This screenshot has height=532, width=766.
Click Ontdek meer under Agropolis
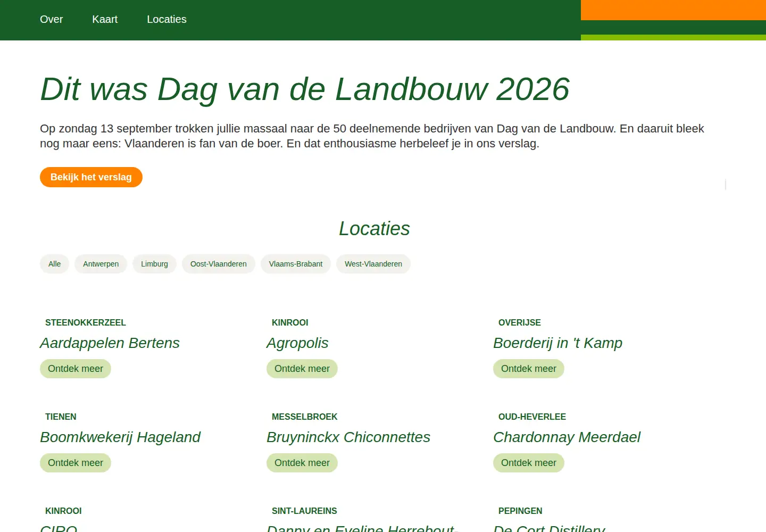(x=302, y=369)
